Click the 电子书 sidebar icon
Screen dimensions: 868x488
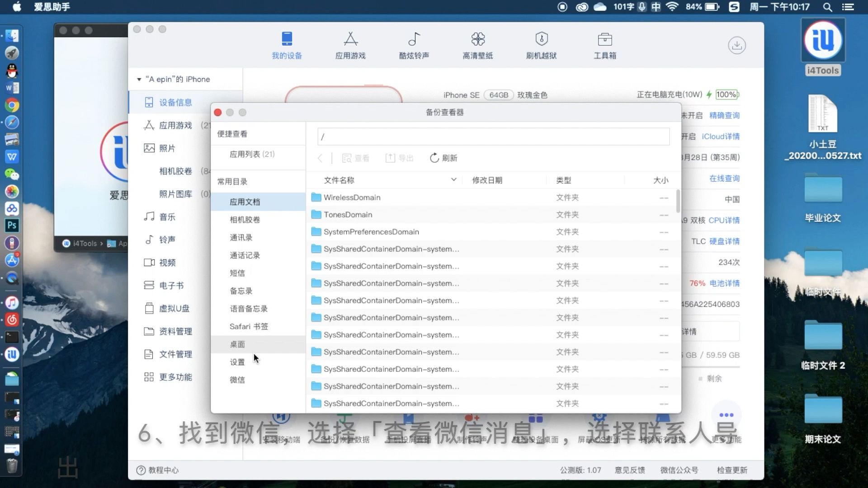tap(149, 286)
